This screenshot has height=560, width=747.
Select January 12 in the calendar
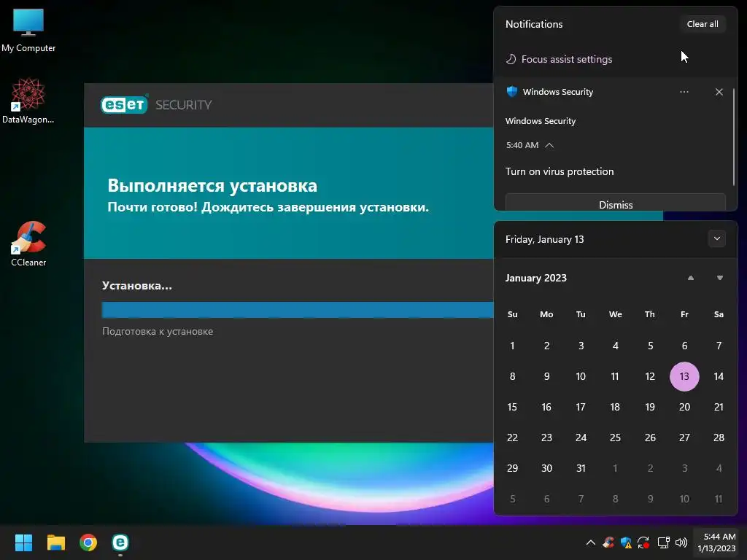pos(650,376)
